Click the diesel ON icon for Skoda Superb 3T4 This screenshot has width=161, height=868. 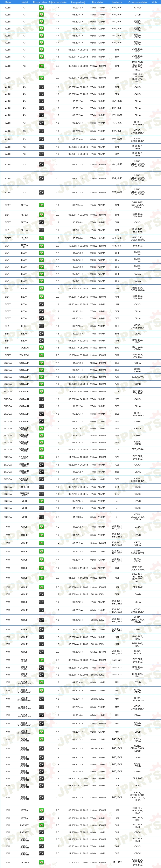tap(41, 487)
